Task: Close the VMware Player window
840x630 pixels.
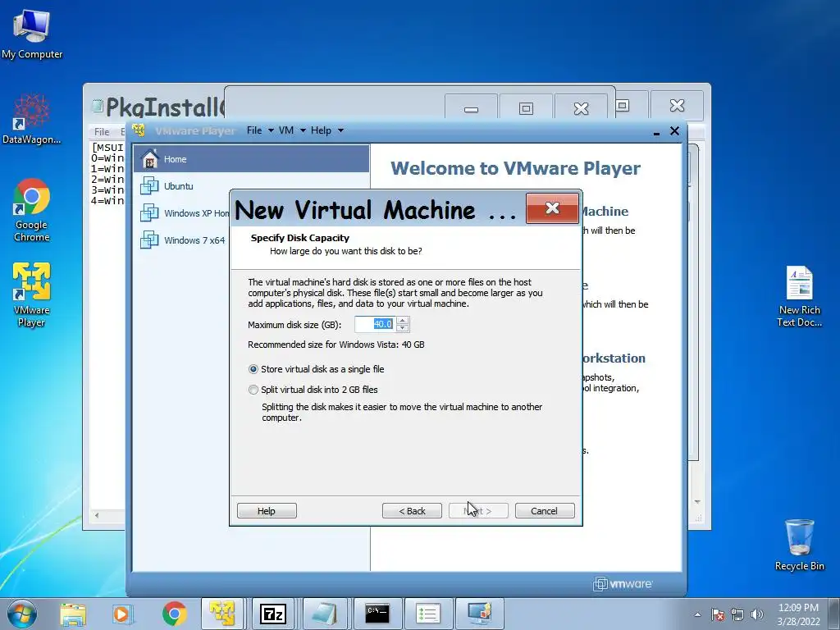Action: [x=674, y=130]
